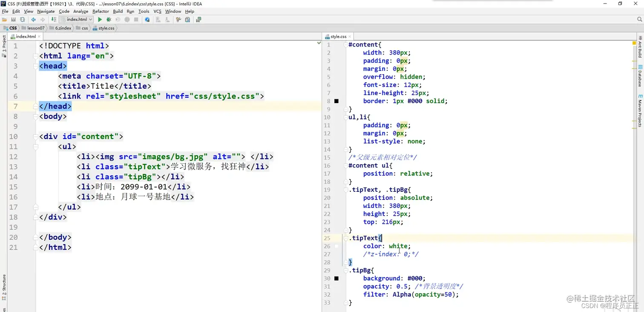Toggle the 1: Project tool window
This screenshot has width=644, height=312.
pyautogui.click(x=4, y=46)
